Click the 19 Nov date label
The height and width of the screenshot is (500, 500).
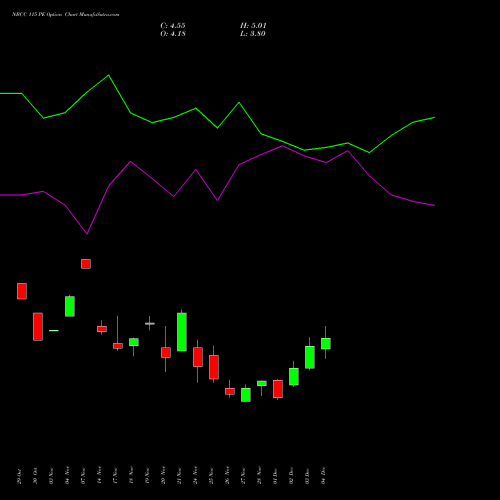click(147, 476)
